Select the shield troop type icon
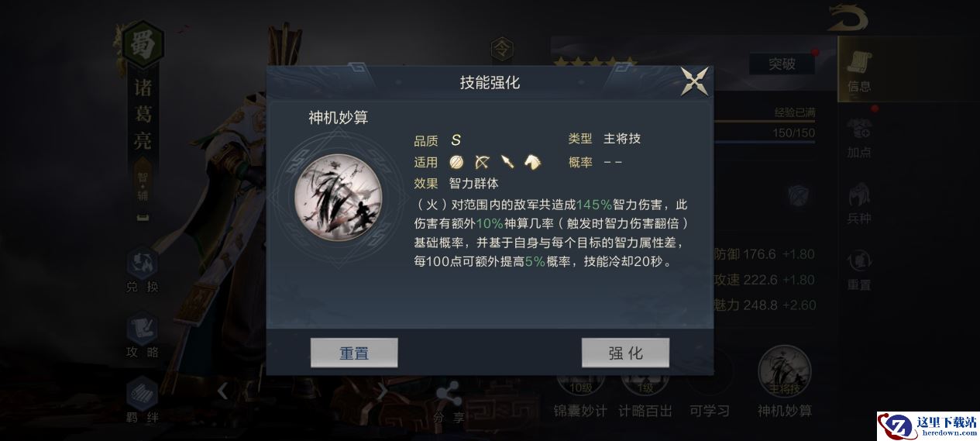This screenshot has height=441, width=980. point(457,162)
